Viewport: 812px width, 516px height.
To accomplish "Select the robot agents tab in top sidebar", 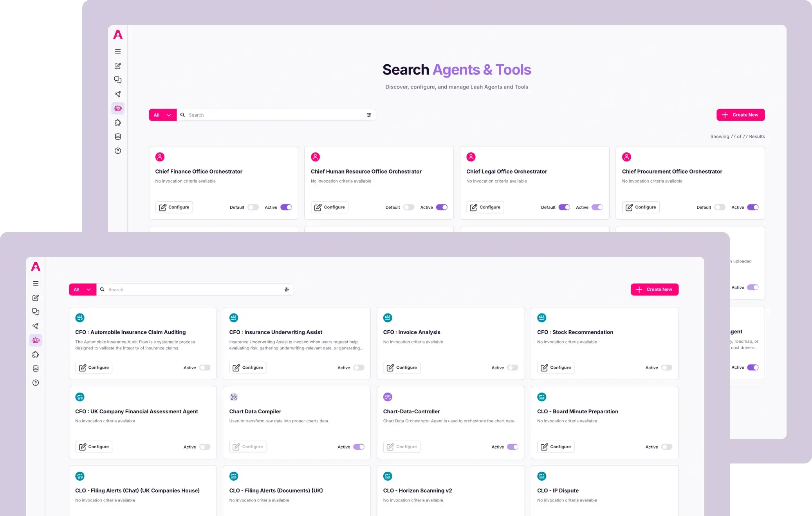I will 118,108.
